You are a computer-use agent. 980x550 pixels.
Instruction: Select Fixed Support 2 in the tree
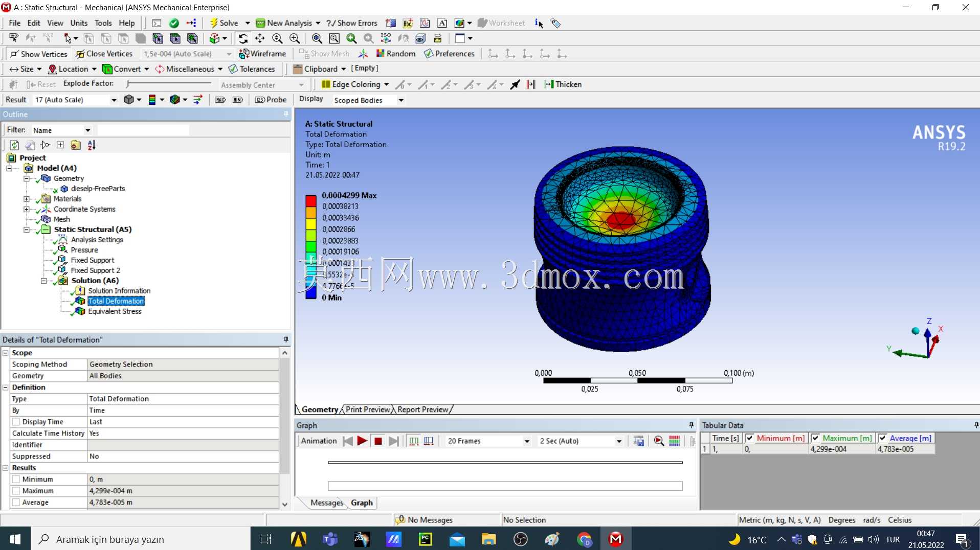pyautogui.click(x=95, y=270)
